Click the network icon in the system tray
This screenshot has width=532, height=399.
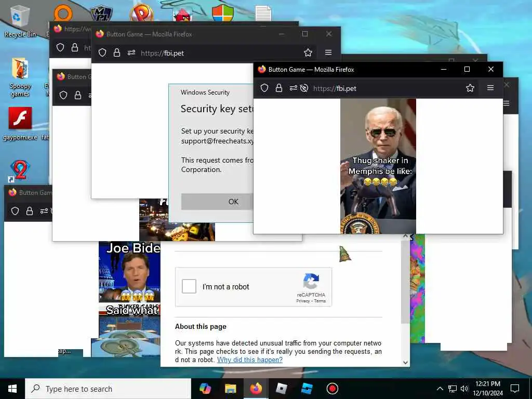[x=453, y=389]
